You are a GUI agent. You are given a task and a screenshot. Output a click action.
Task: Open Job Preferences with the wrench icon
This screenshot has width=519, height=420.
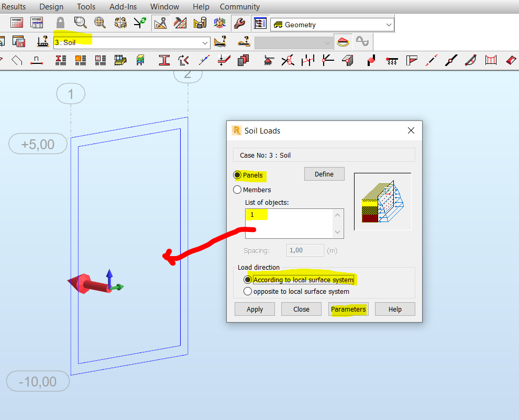(x=240, y=23)
